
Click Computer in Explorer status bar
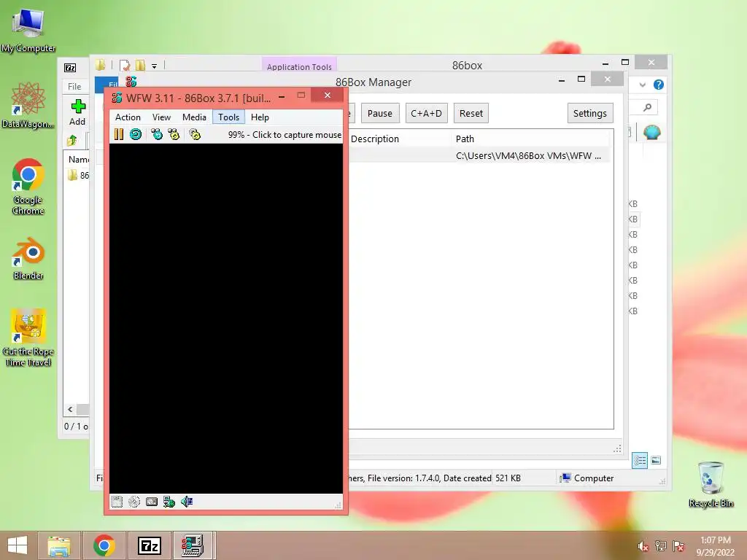[x=587, y=478]
